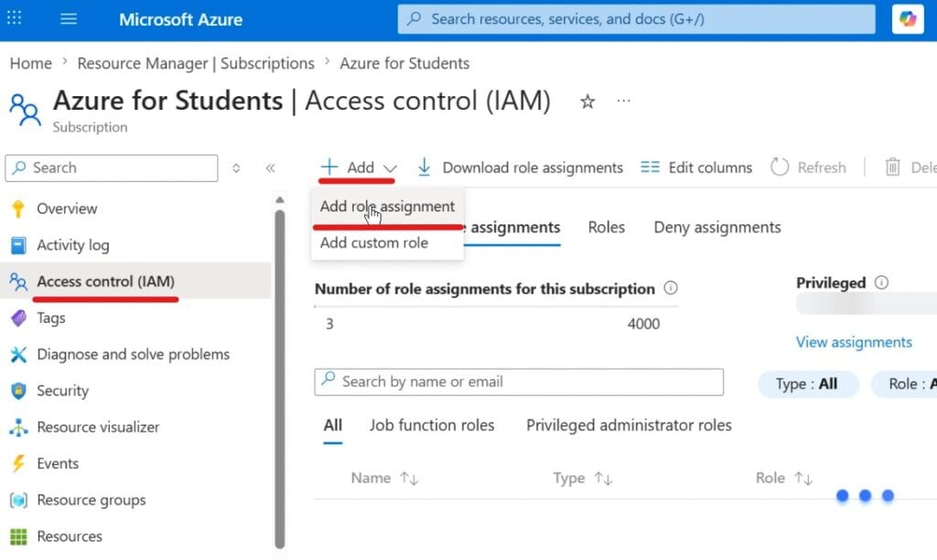Screen dimensions: 937x560
Task: Click the info icon next to role assignments count
Action: 671,288
